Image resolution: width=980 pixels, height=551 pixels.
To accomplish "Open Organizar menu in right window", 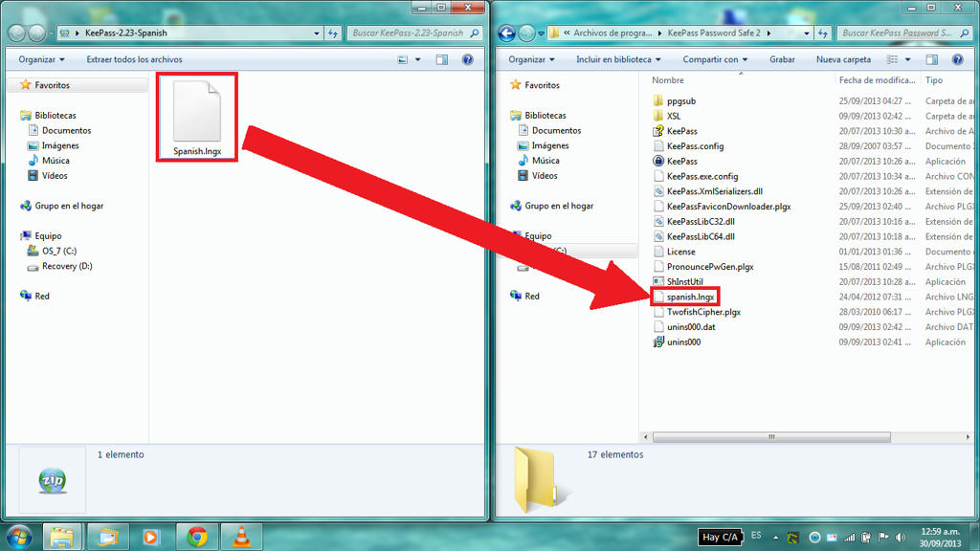I will tap(531, 59).
